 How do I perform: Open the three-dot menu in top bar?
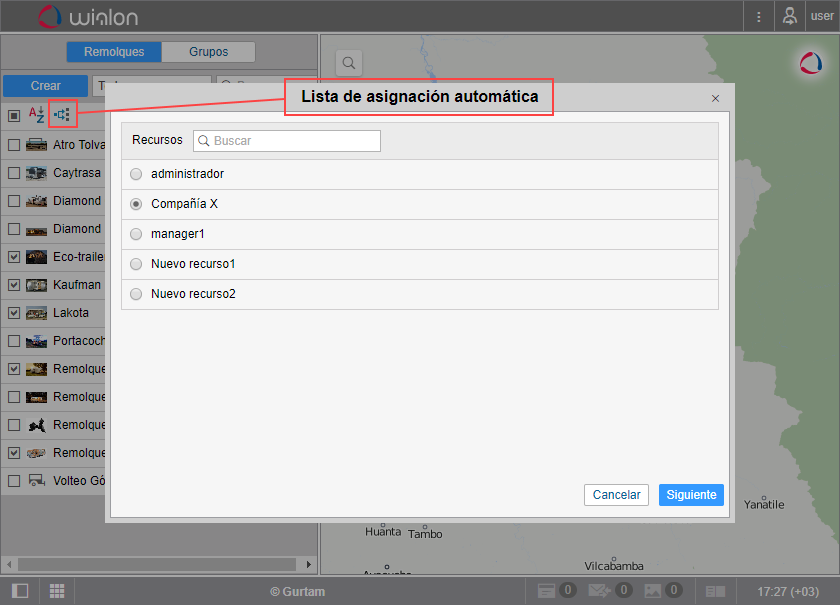coord(759,16)
